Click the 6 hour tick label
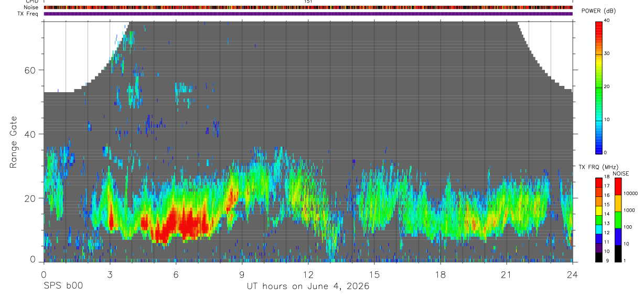The height and width of the screenshot is (297, 644). (x=176, y=274)
